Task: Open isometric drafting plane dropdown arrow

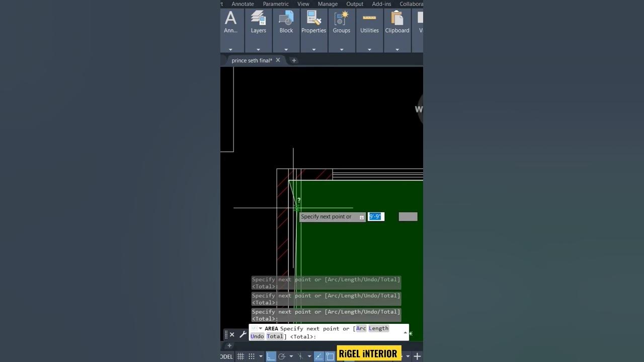Action: click(x=309, y=356)
